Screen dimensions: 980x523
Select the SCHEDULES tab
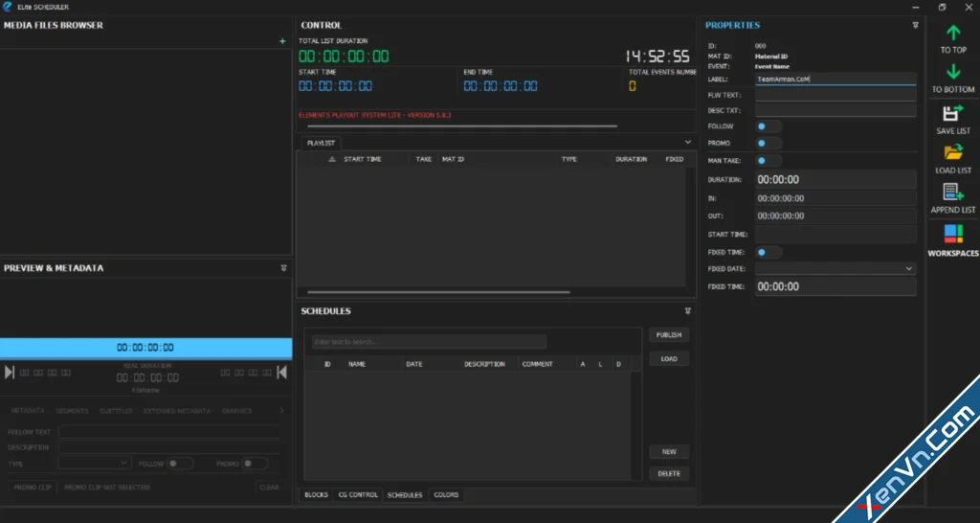(x=405, y=495)
